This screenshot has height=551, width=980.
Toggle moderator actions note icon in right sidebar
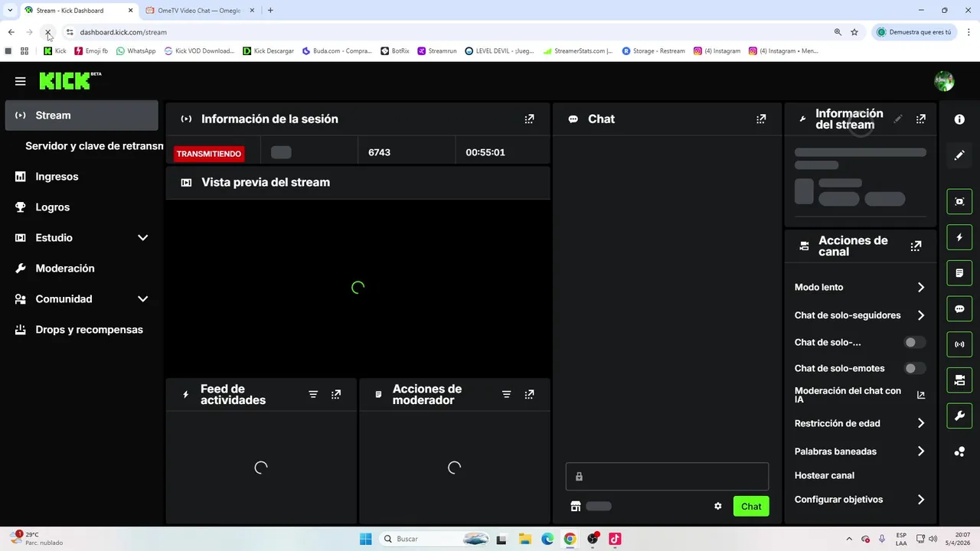tap(959, 273)
